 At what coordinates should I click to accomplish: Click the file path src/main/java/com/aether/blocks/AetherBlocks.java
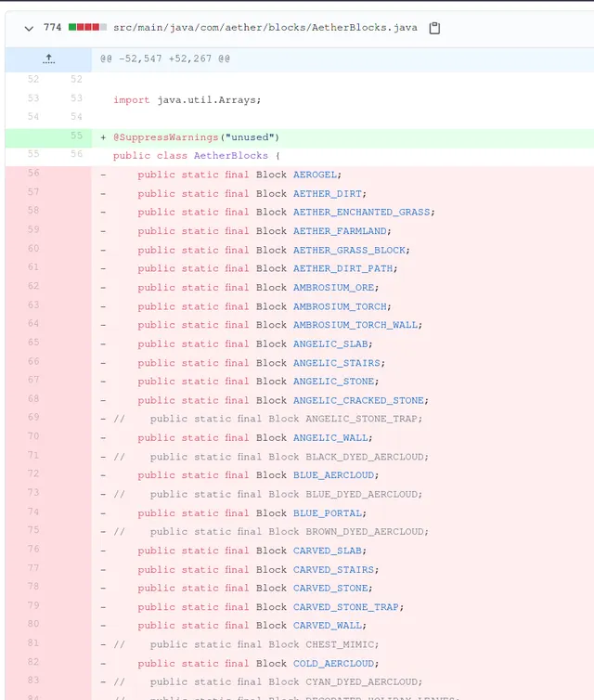(x=265, y=28)
